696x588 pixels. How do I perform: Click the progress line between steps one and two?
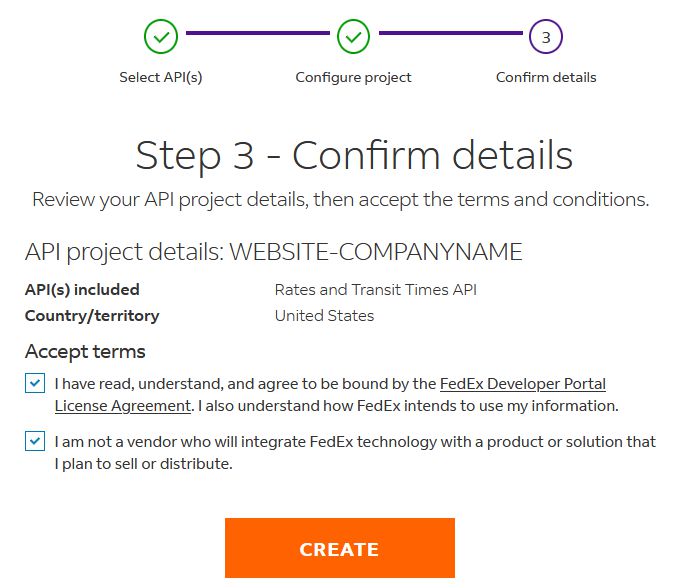257,33
